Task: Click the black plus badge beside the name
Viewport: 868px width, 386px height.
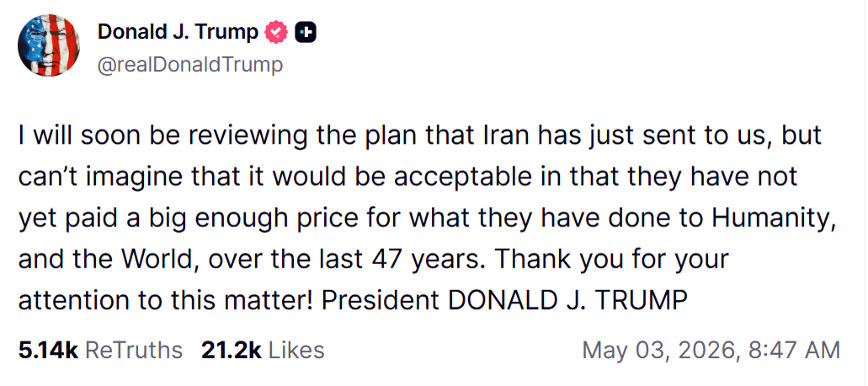Action: click(x=306, y=33)
